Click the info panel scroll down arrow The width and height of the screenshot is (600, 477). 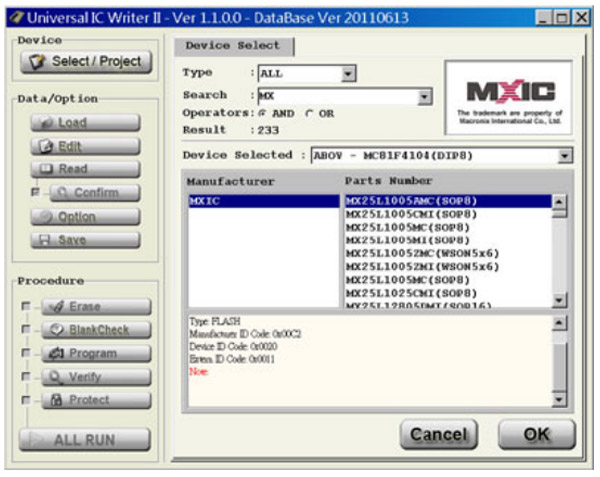559,399
